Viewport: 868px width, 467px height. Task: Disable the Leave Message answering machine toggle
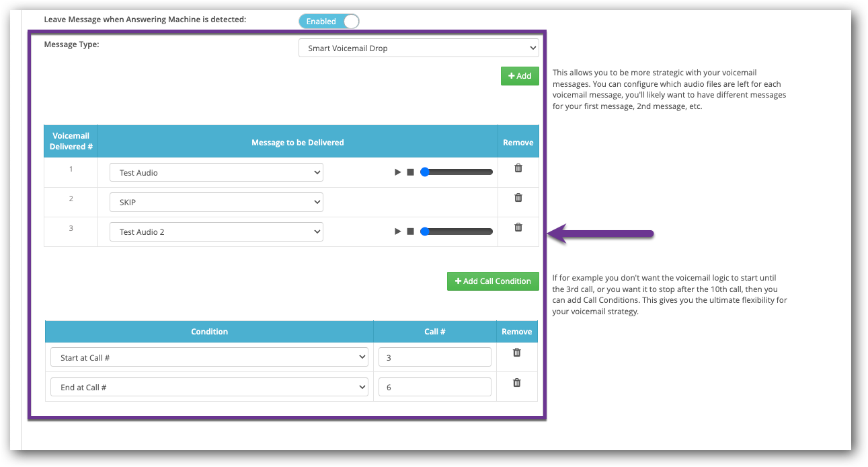(329, 22)
